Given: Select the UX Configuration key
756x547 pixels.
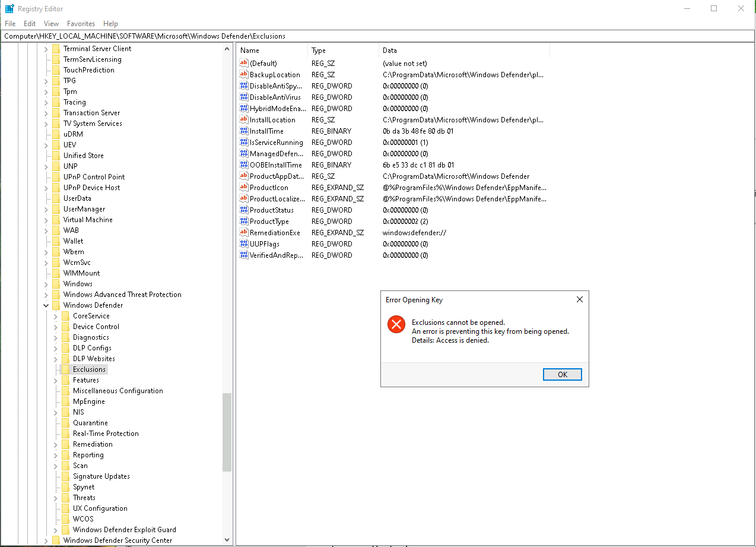Looking at the screenshot, I should pos(100,508).
